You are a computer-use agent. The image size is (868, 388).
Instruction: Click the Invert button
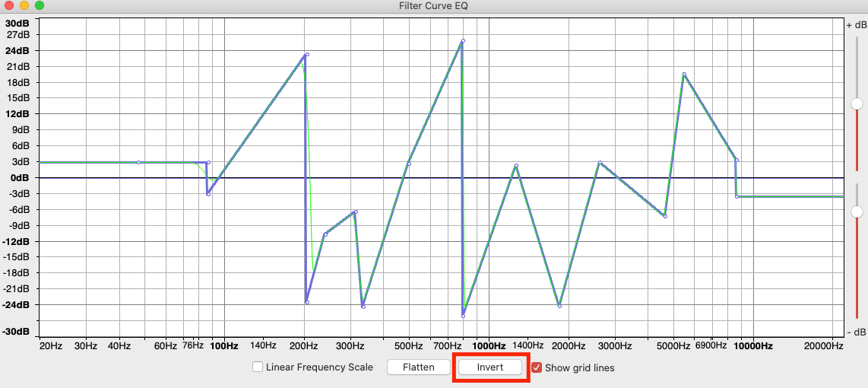click(490, 367)
